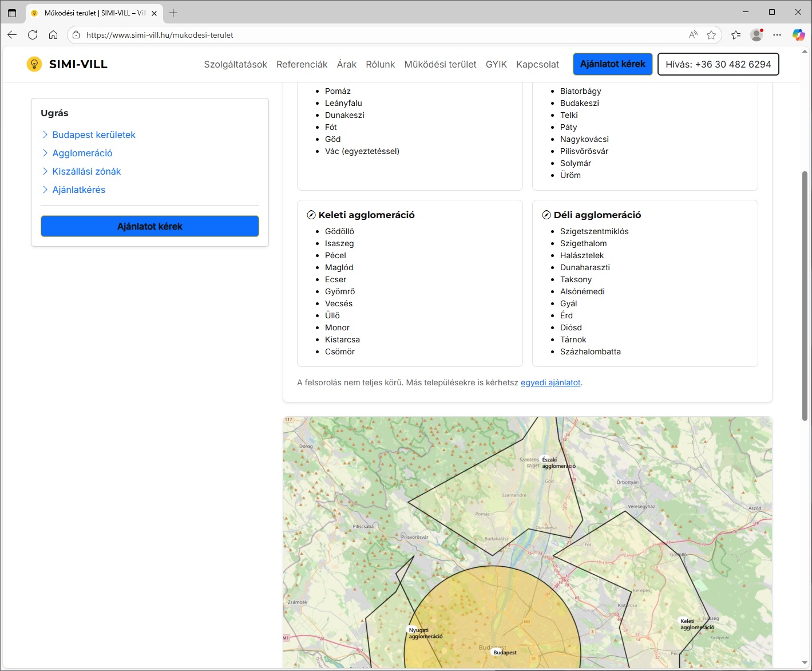Go to the GYIK page

coord(496,64)
